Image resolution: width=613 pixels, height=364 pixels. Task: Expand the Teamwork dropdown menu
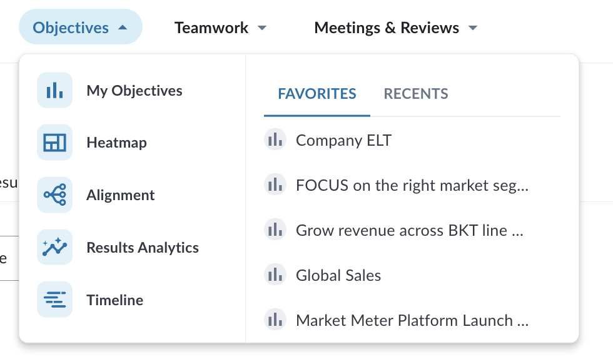[x=220, y=28]
